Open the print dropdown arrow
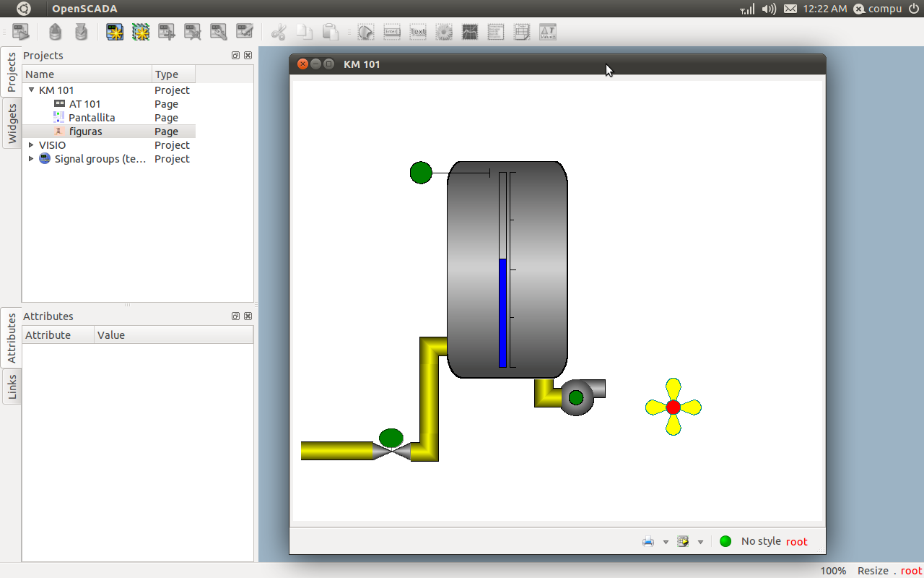The width and height of the screenshot is (924, 578). tap(666, 542)
